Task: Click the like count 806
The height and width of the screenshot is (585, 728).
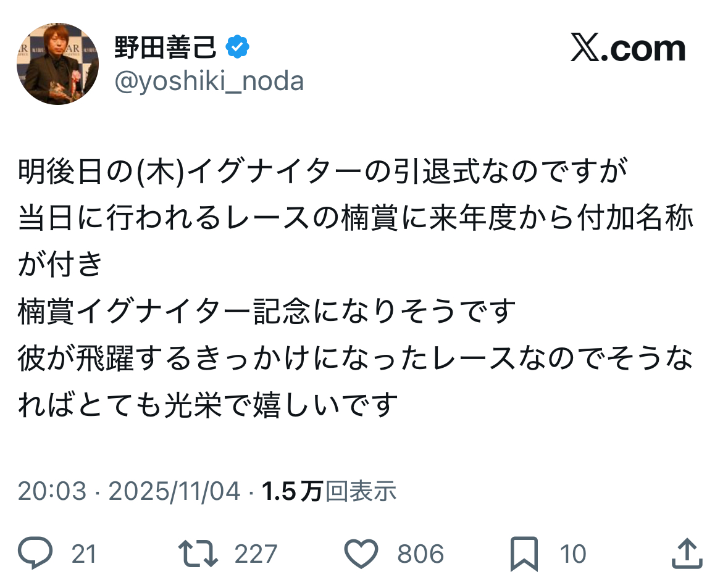Action: (x=420, y=554)
